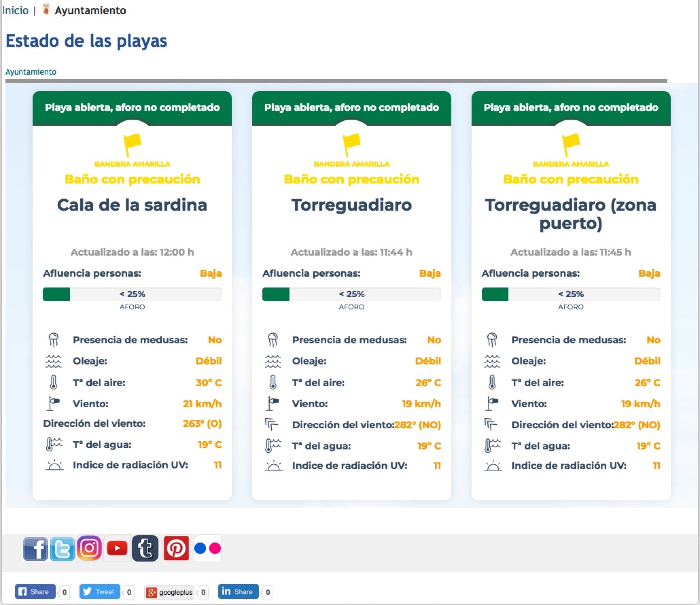Open the Twitter bird icon
Screen dimensions: 700x605
click(62, 548)
